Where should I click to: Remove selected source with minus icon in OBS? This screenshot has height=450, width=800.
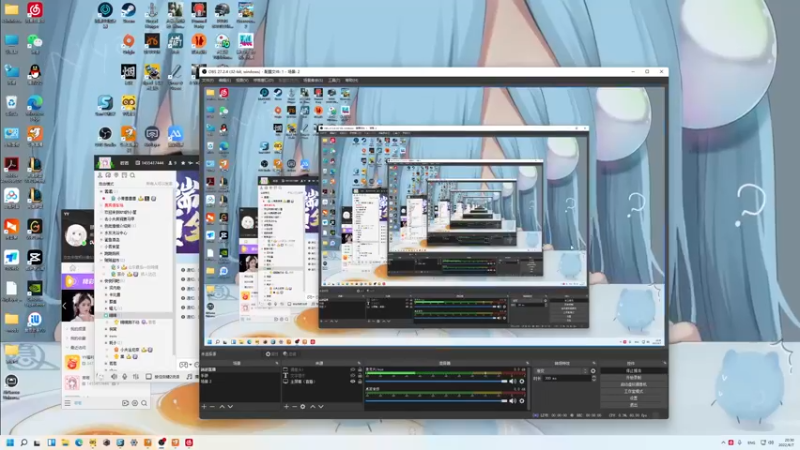click(x=294, y=407)
